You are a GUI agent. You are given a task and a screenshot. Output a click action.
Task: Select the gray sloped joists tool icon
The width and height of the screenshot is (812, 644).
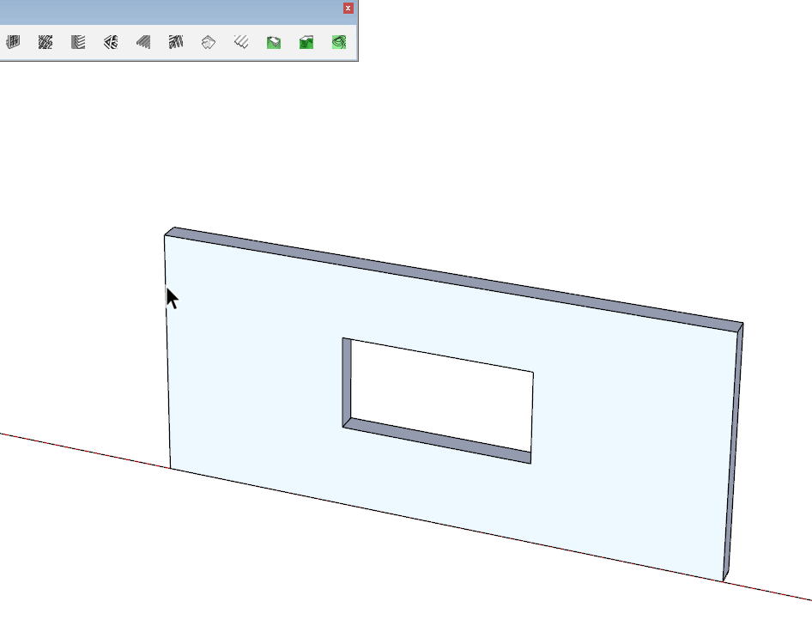(143, 42)
